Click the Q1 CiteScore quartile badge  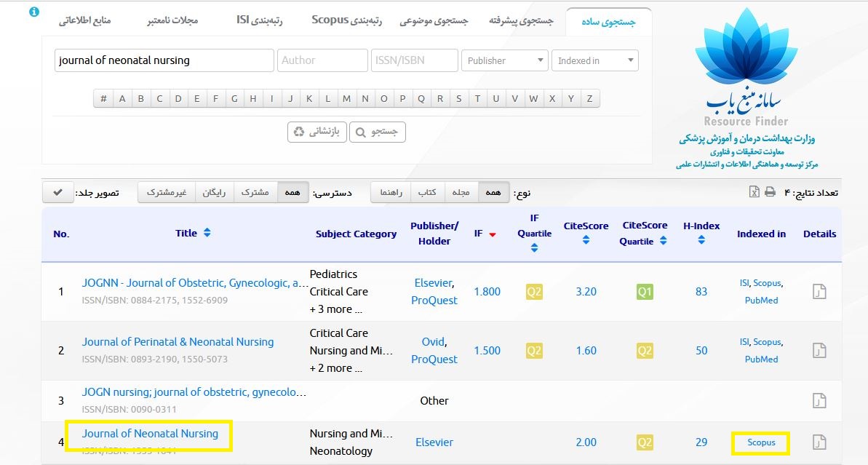645,292
